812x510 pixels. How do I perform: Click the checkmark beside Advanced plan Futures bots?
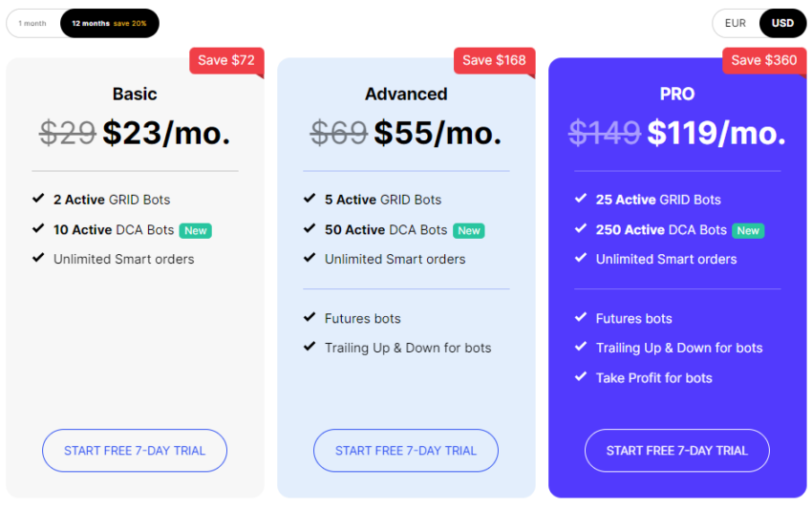pos(310,318)
